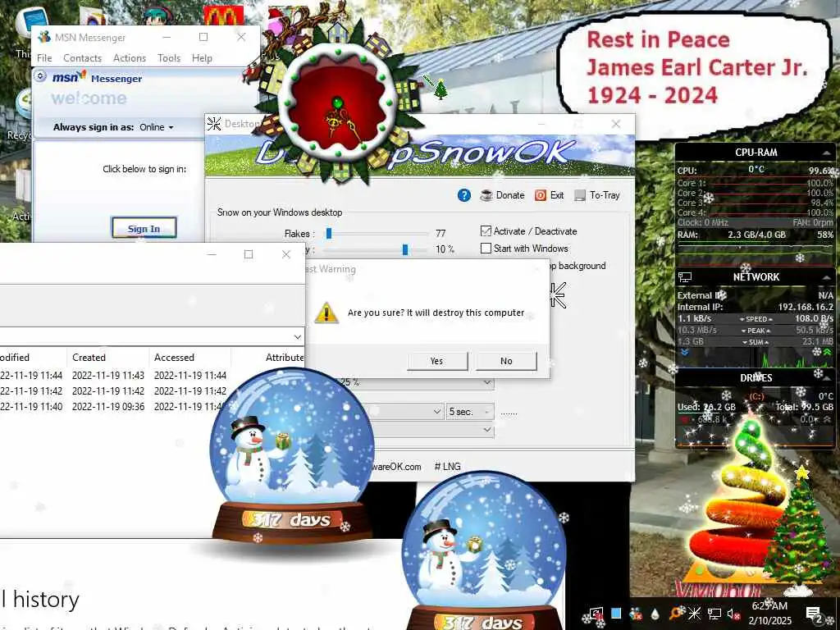
Task: Click the network monitor icon in NETWORK gadget
Action: pyautogui.click(x=685, y=277)
